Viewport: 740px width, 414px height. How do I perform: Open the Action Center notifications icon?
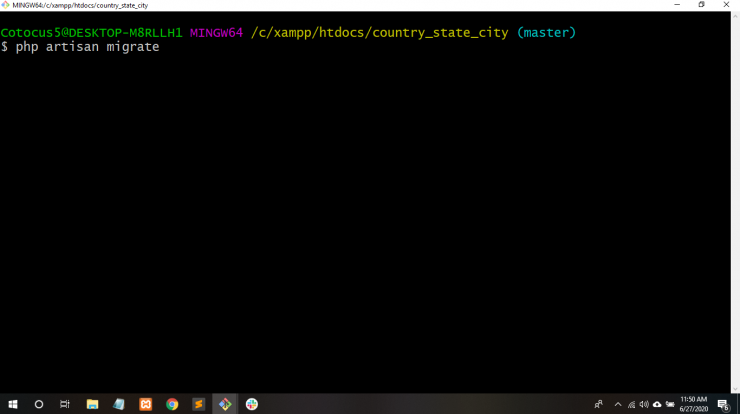[723, 405]
